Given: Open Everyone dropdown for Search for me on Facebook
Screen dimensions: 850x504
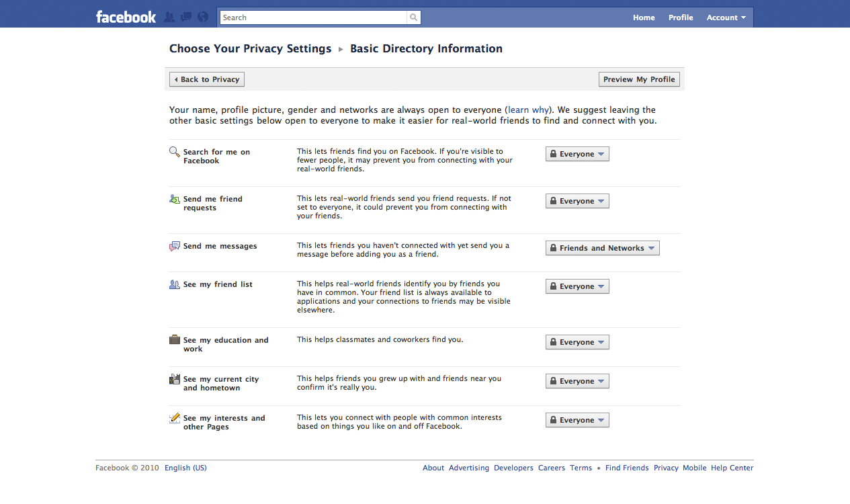Looking at the screenshot, I should point(577,154).
